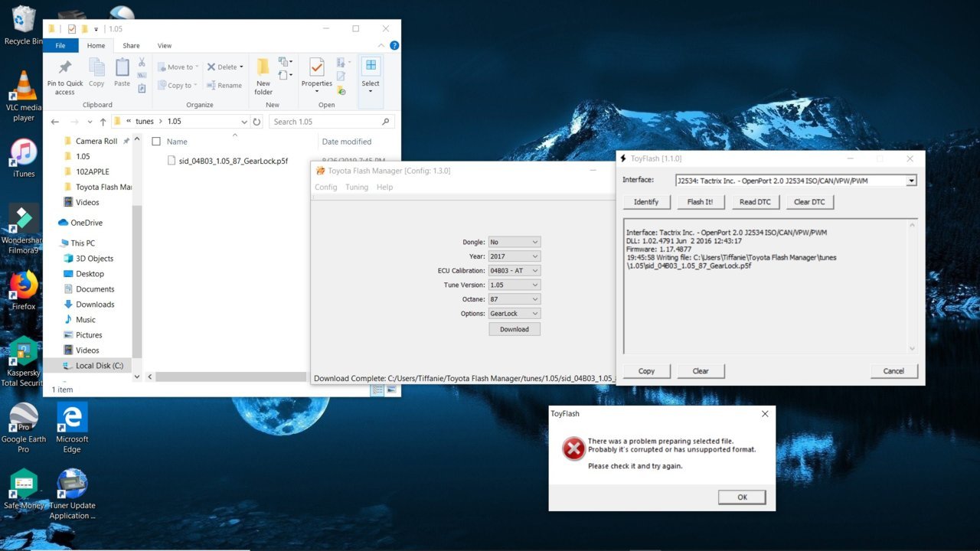Image resolution: width=980 pixels, height=551 pixels.
Task: Go up one folder with the up arrow
Action: click(x=103, y=122)
